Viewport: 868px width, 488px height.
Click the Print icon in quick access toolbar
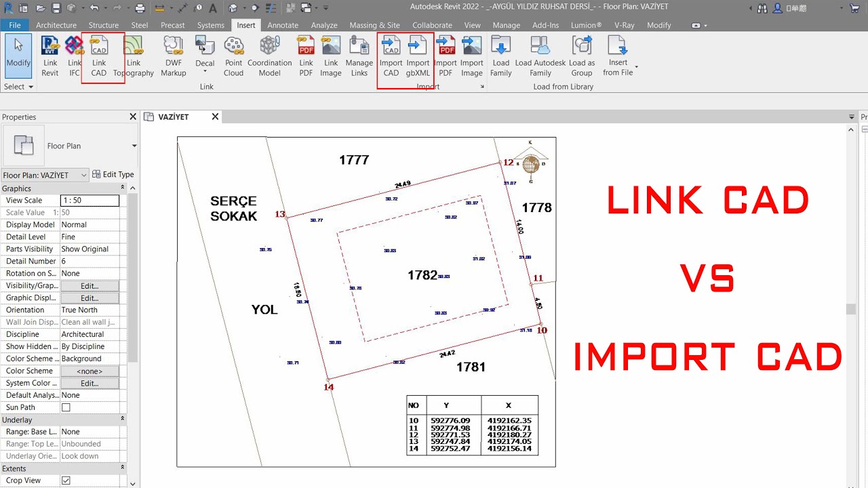coord(140,8)
